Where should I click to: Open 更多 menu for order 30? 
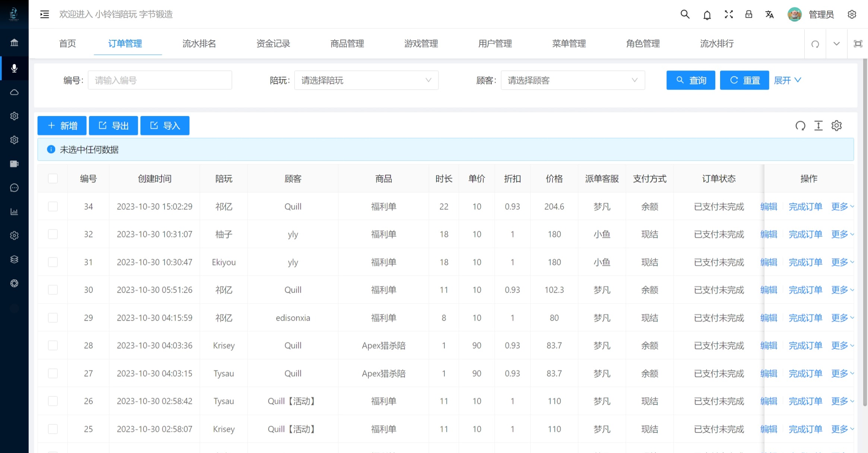842,290
